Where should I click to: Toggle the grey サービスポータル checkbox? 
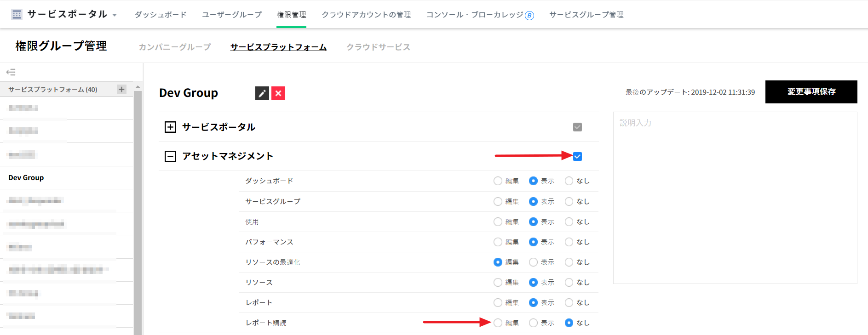[x=577, y=127]
